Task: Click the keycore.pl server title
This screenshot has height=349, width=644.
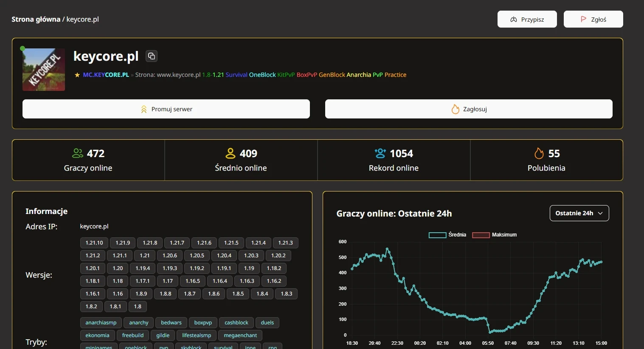Action: (x=106, y=56)
